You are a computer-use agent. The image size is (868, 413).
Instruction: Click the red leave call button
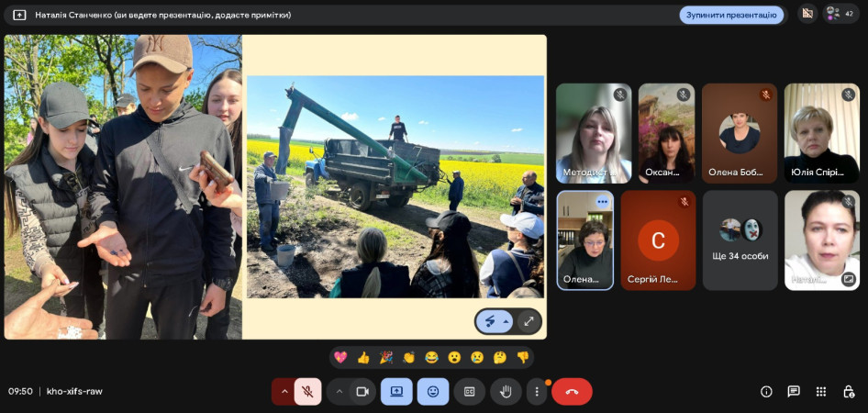point(572,392)
